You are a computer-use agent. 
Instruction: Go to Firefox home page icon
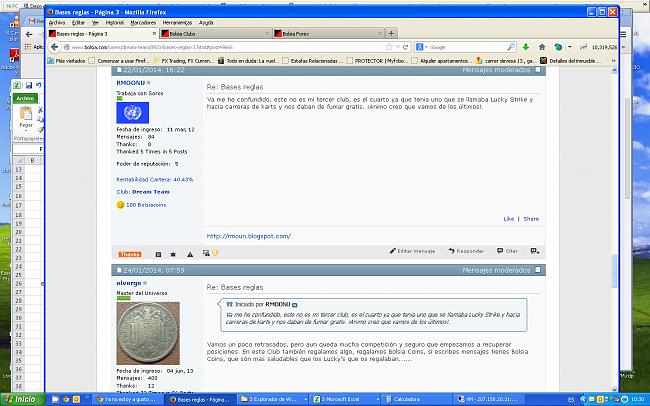pos(542,47)
